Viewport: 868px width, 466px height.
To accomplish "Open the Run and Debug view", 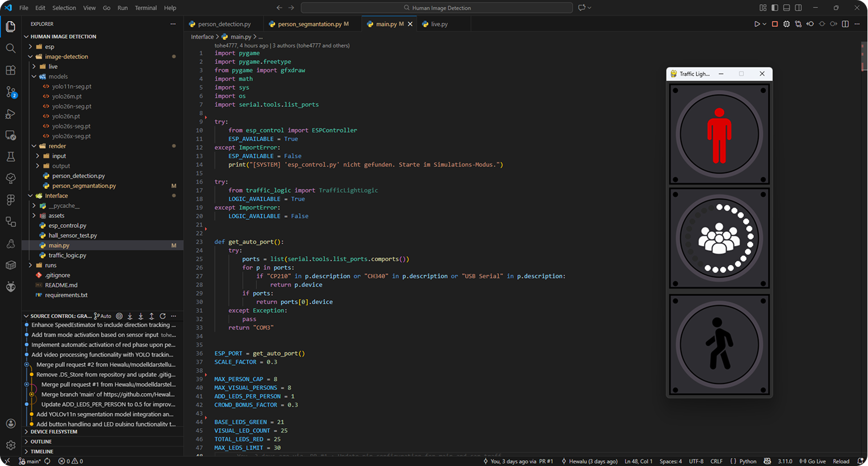I will pos(10,114).
